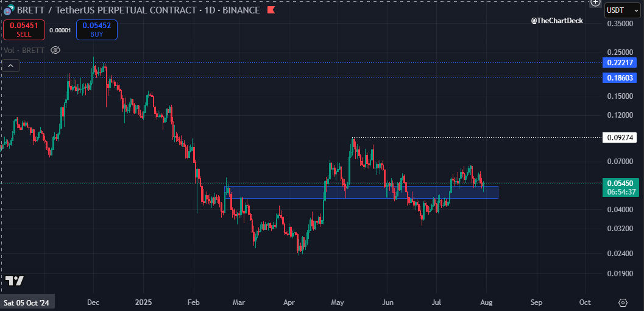
Task: Click the plus icon above USDT
Action: click(x=595, y=2)
